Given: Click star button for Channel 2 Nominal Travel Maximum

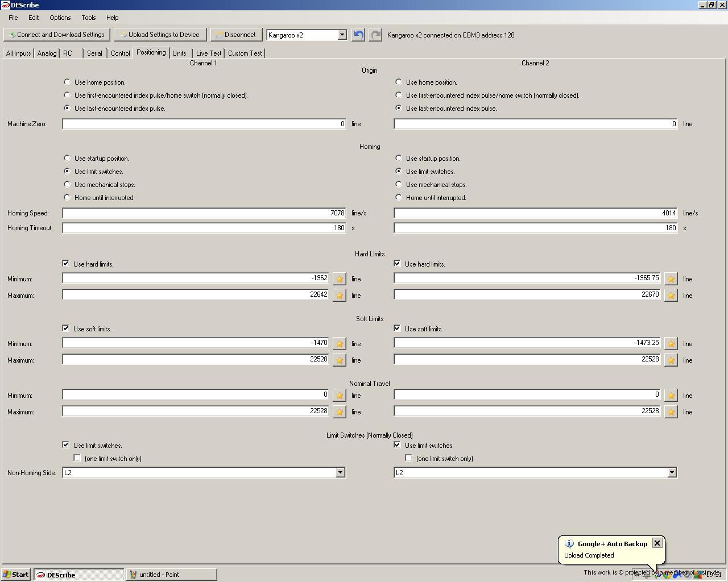Looking at the screenshot, I should (x=671, y=412).
